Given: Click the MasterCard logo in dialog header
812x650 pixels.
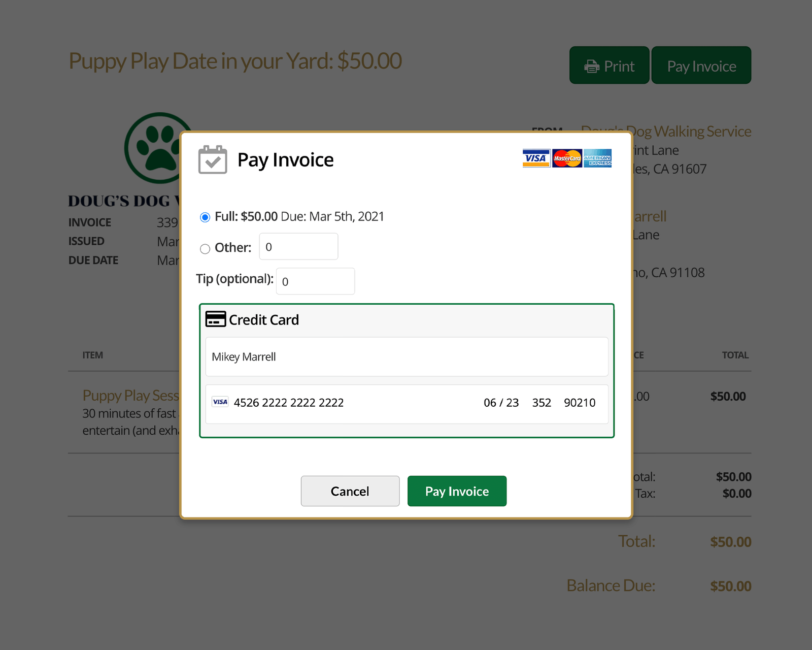Looking at the screenshot, I should pyautogui.click(x=567, y=158).
